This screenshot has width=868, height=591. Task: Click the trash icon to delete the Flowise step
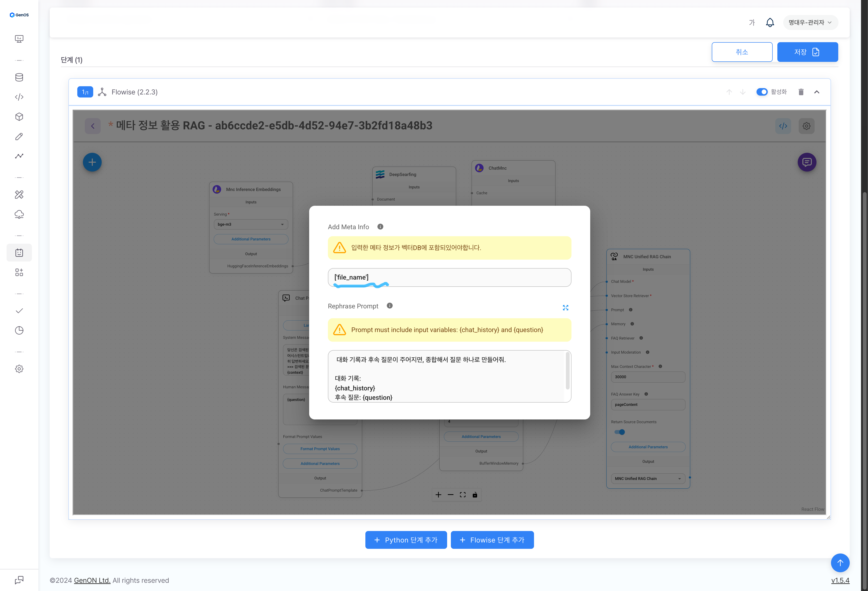pyautogui.click(x=801, y=92)
